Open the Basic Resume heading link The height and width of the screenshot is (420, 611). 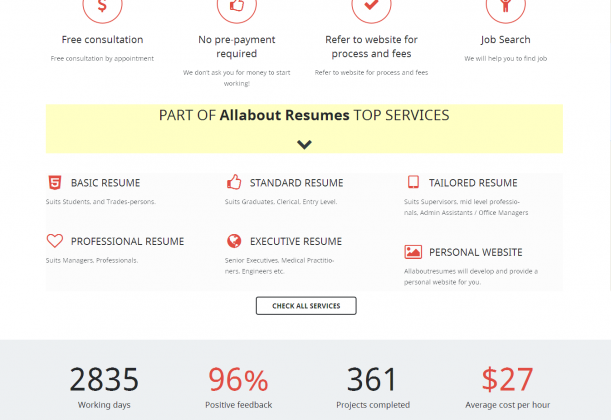click(x=105, y=183)
